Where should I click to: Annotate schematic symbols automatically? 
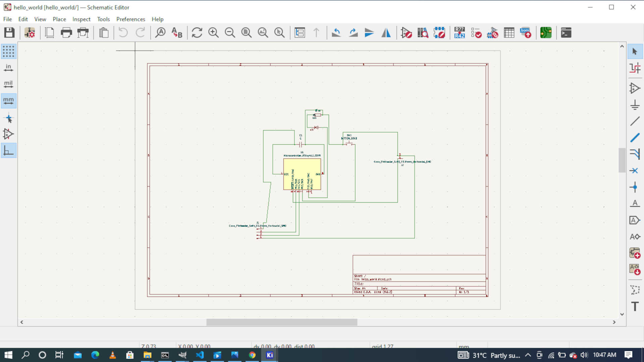tap(459, 33)
